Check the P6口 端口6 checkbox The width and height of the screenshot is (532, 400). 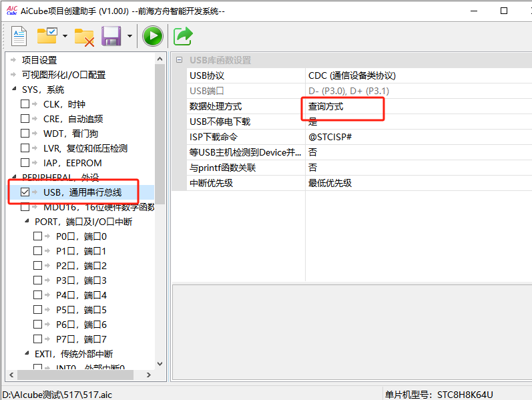tap(37, 325)
